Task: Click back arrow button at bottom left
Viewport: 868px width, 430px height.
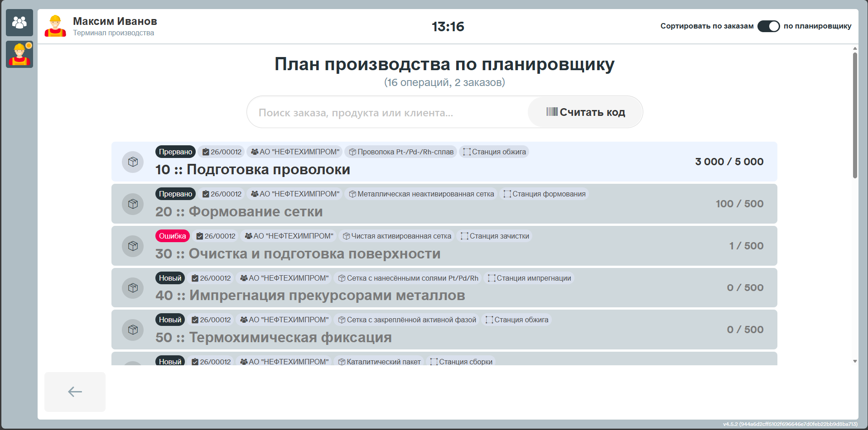Action: 75,392
